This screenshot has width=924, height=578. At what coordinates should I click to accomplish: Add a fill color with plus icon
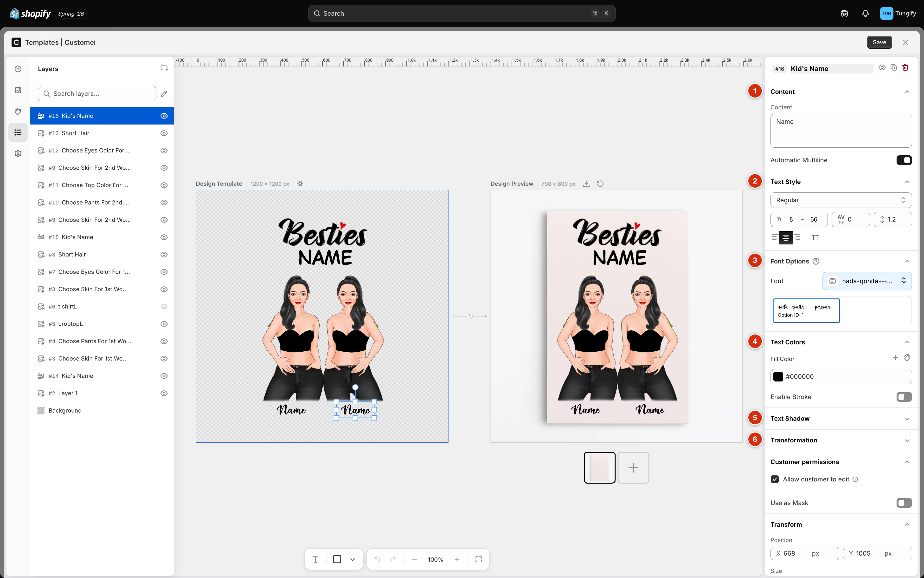click(895, 358)
